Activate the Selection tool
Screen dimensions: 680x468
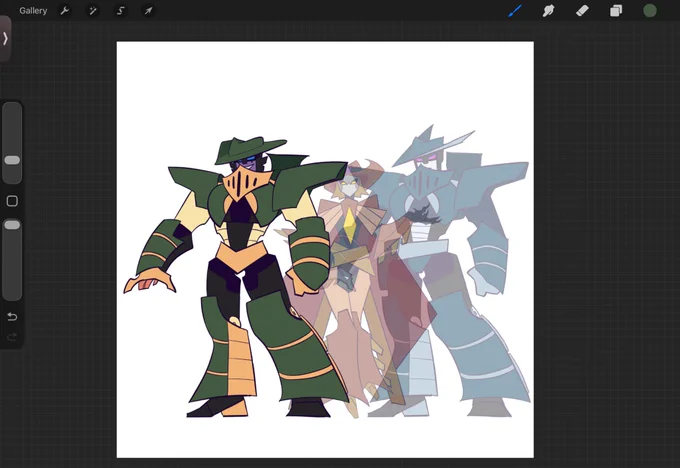coord(121,11)
